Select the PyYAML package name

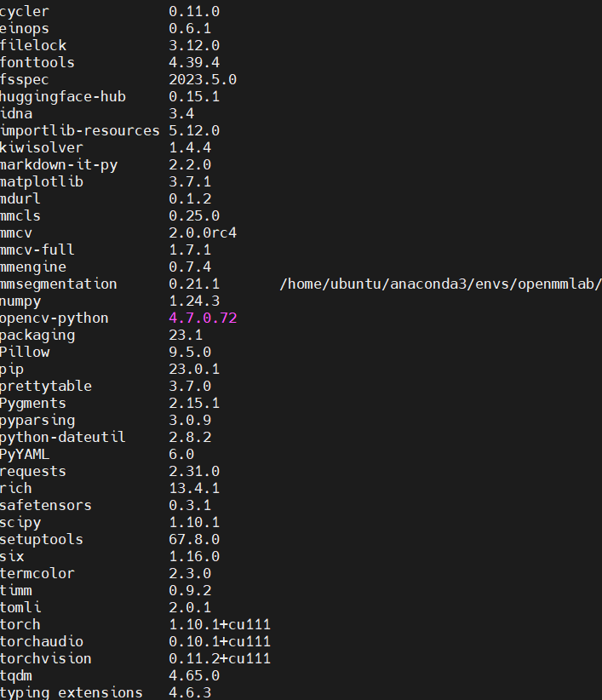(x=25, y=455)
